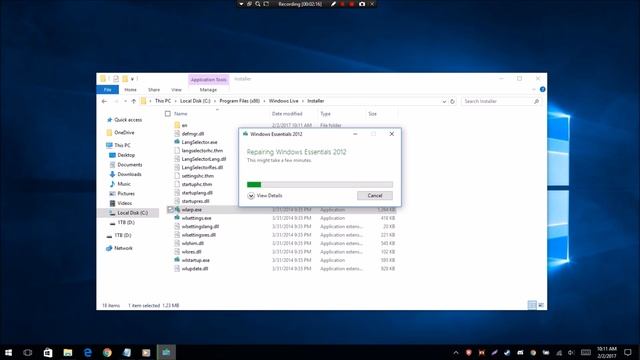Switch to large icons view in status bar
The image size is (640, 360).
(x=541, y=305)
